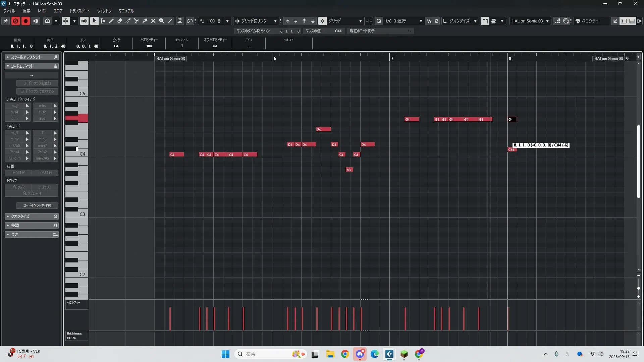Screen dimensions: 644x362
Task: Activate Solo Editor button
Action: coord(15,21)
